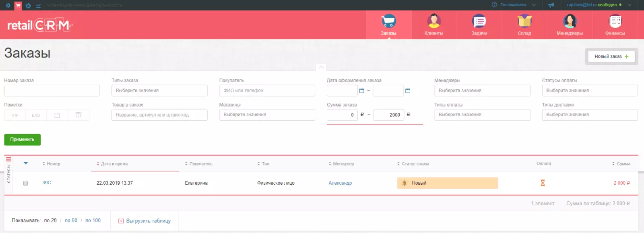Click plus icon on Новый заказ
Viewport: 644px width, 233px height.
[x=627, y=56]
